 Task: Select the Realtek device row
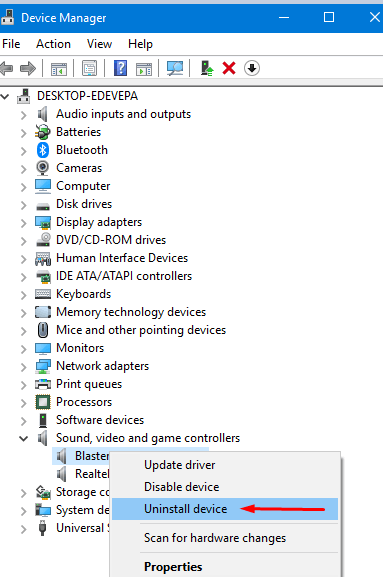(83, 474)
